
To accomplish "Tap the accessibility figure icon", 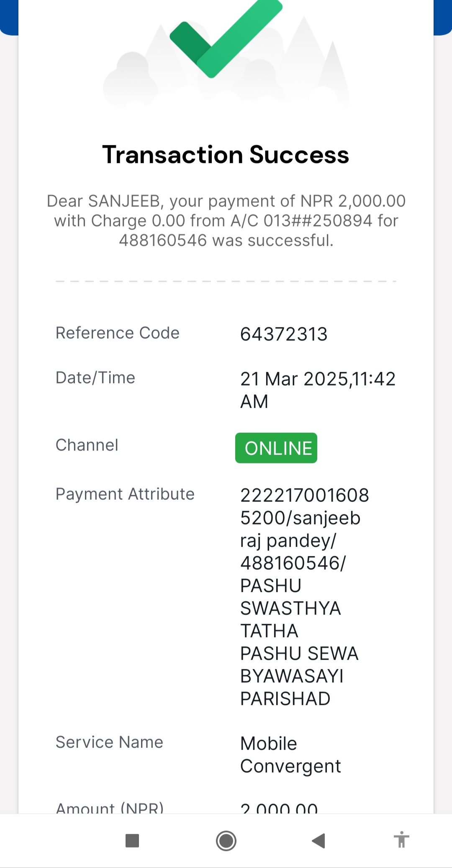I will [401, 840].
